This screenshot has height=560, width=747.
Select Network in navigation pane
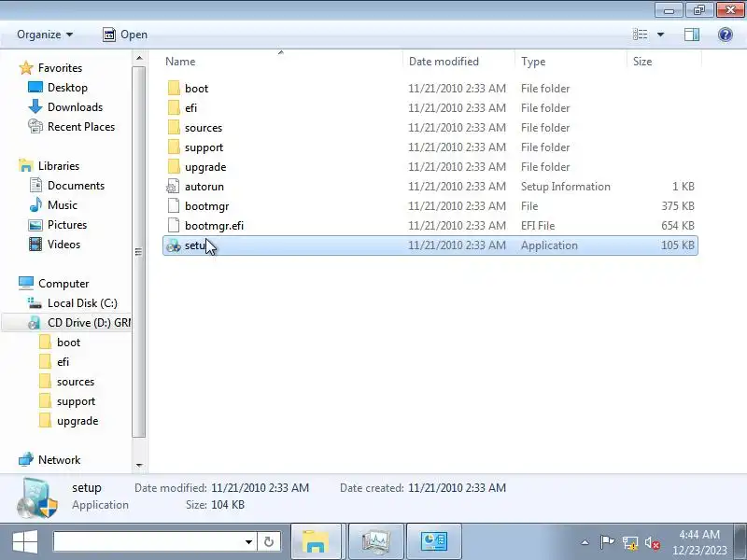coord(49,459)
